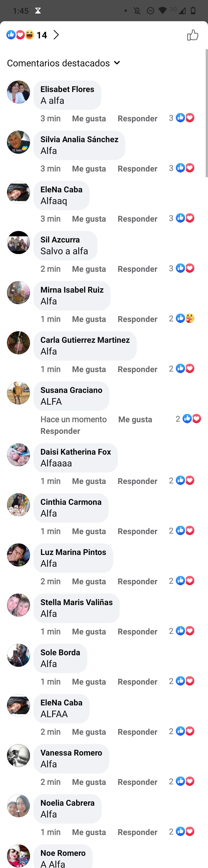This screenshot has width=208, height=868.
Task: Open Daisi Katherina Fox's profile name link
Action: pyautogui.click(x=76, y=452)
